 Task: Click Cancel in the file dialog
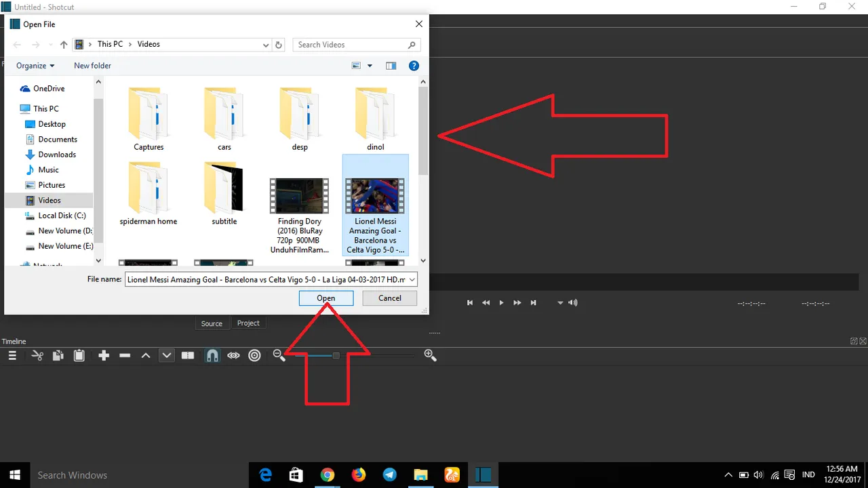[390, 298]
